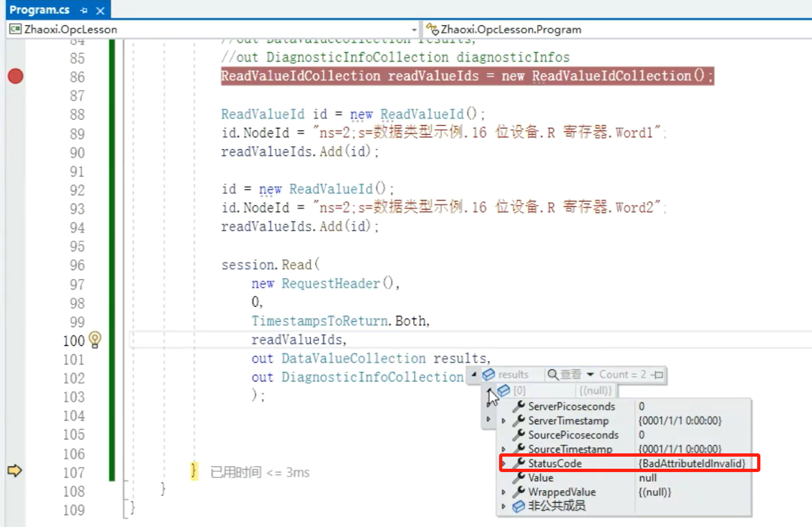
Task: Click the 已用时间 <= 3ms perf tip
Action: click(x=260, y=473)
